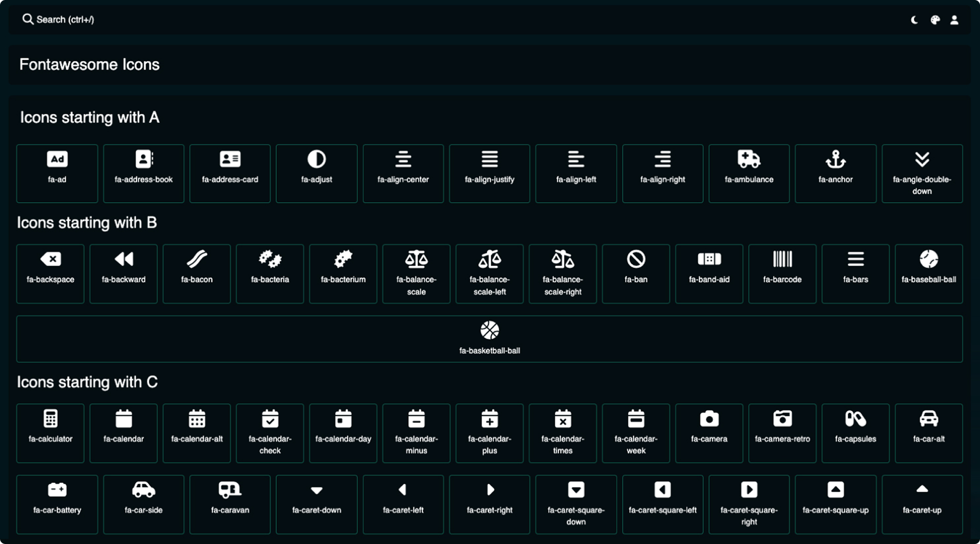
Task: Click the fa-balance-scale-left icon
Action: (489, 273)
